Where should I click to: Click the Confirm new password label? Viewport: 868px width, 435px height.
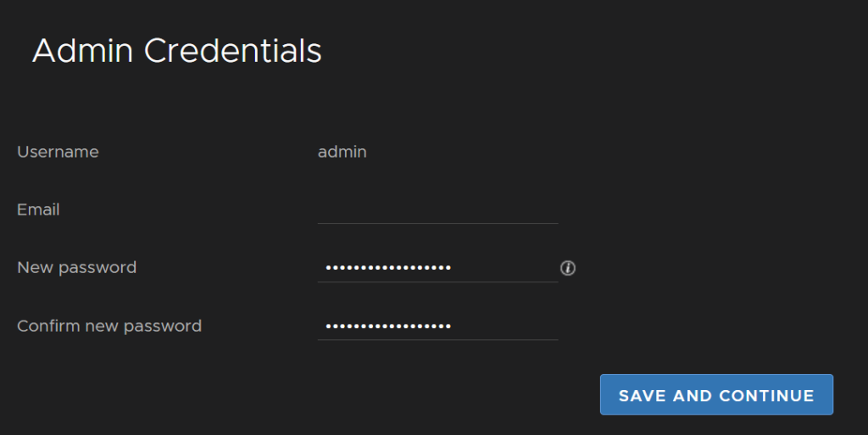109,326
